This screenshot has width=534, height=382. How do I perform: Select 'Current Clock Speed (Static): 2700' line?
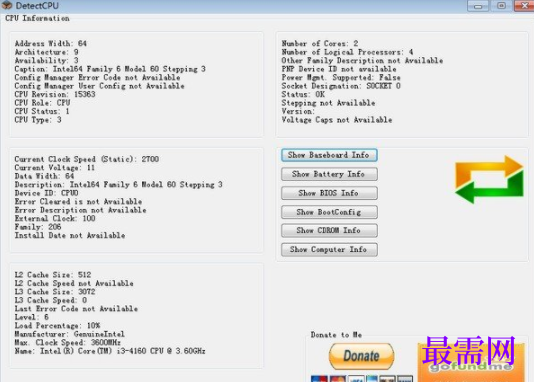pyautogui.click(x=87, y=159)
